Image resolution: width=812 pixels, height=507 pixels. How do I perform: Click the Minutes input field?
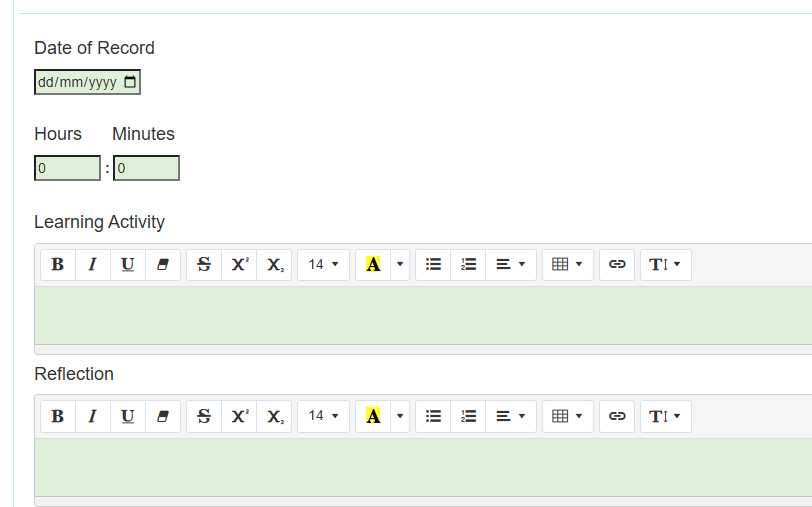coord(146,169)
